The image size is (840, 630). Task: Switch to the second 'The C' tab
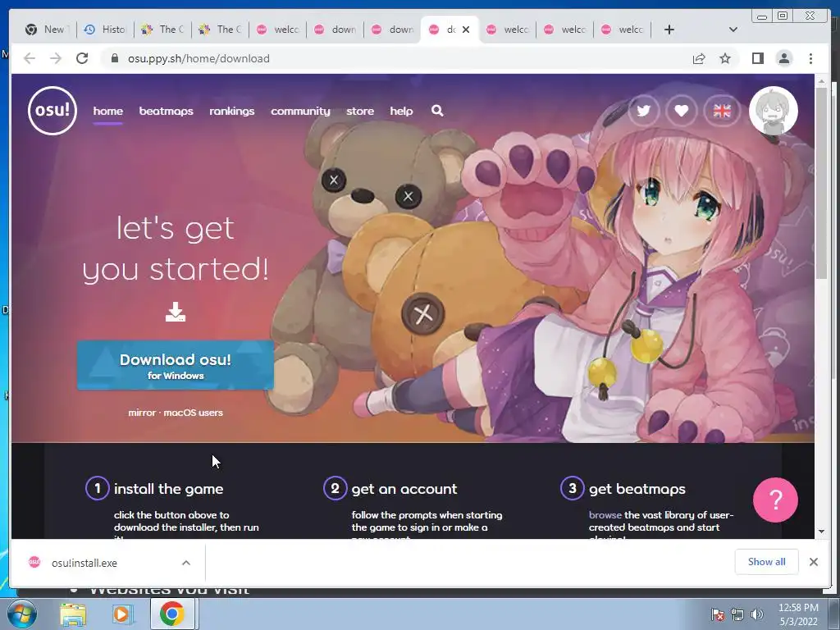click(220, 30)
